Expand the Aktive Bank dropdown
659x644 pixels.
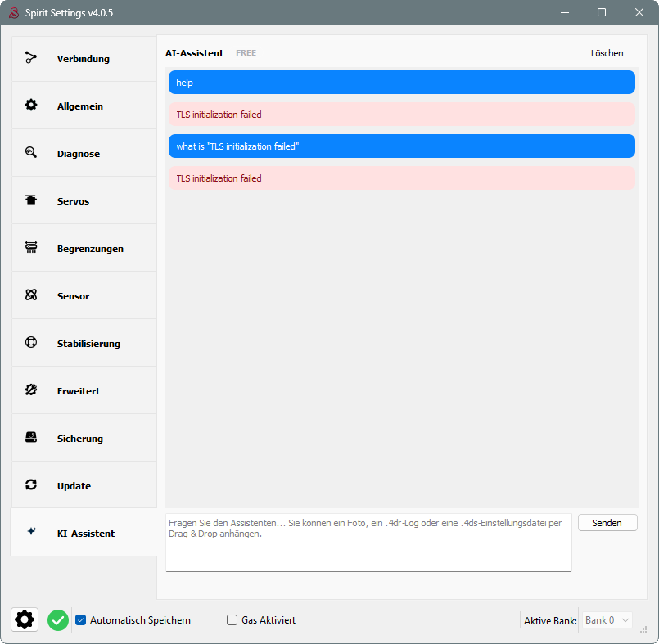(x=607, y=620)
